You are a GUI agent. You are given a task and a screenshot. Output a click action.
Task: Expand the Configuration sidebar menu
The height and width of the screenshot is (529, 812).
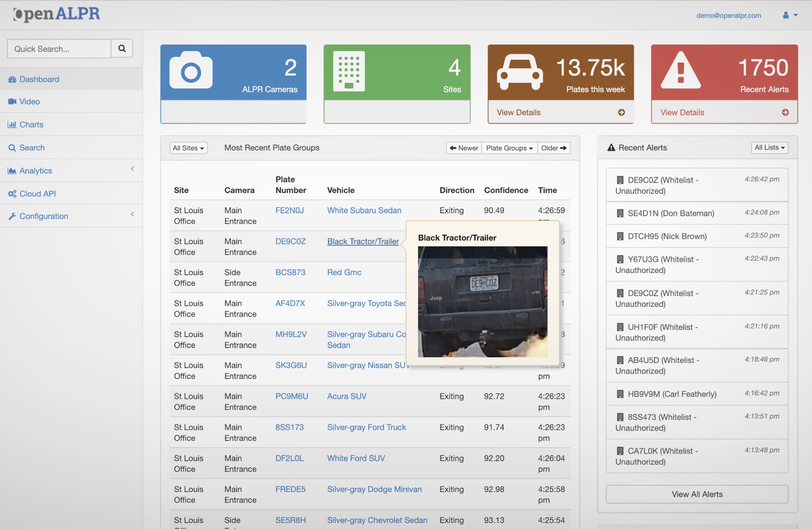(43, 216)
